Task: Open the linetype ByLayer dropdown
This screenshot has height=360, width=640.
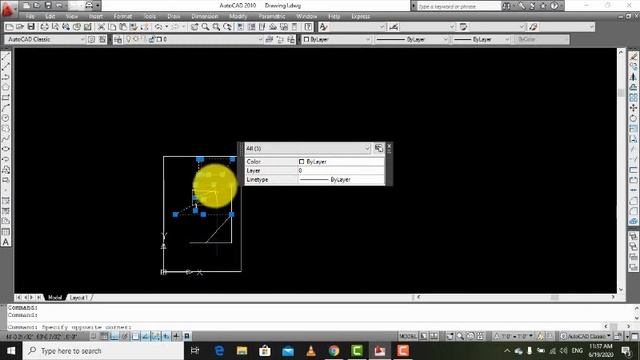Action: (x=411, y=39)
